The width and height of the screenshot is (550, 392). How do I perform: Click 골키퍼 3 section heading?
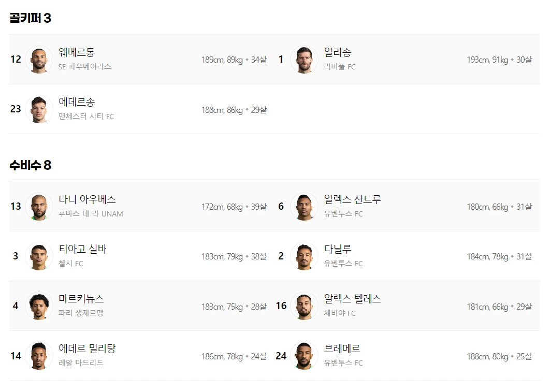[x=30, y=18]
